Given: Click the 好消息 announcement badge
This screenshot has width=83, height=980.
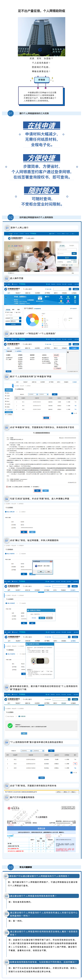Looking at the screenshot, I should tap(41, 80).
